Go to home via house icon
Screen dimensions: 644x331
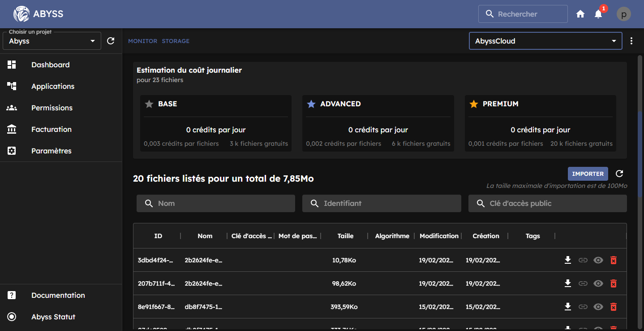pyautogui.click(x=580, y=14)
